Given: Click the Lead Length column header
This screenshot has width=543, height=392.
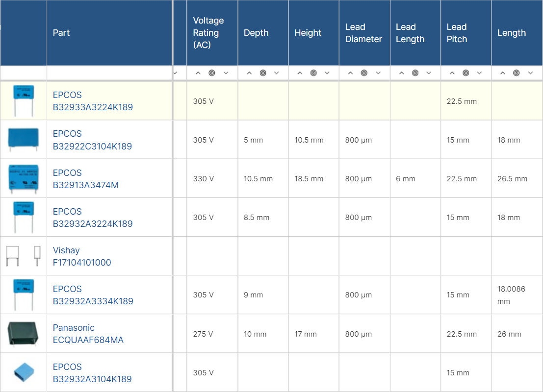Looking at the screenshot, I should tap(415, 33).
